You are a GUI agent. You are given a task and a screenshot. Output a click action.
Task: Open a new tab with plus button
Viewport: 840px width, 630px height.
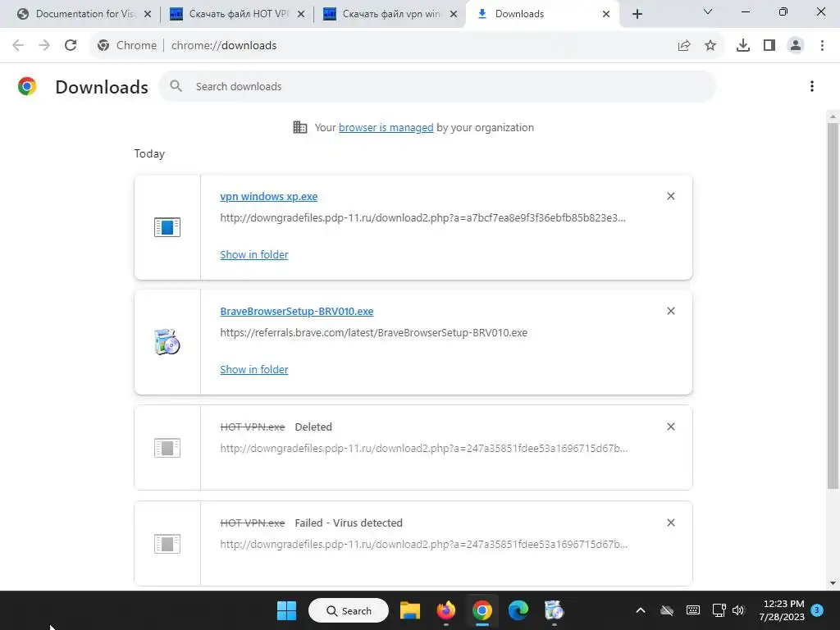637,14
